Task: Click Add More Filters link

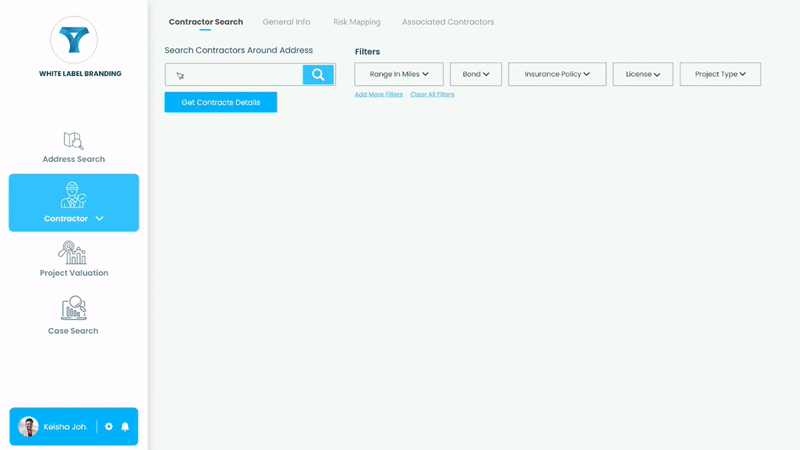Action: point(379,94)
